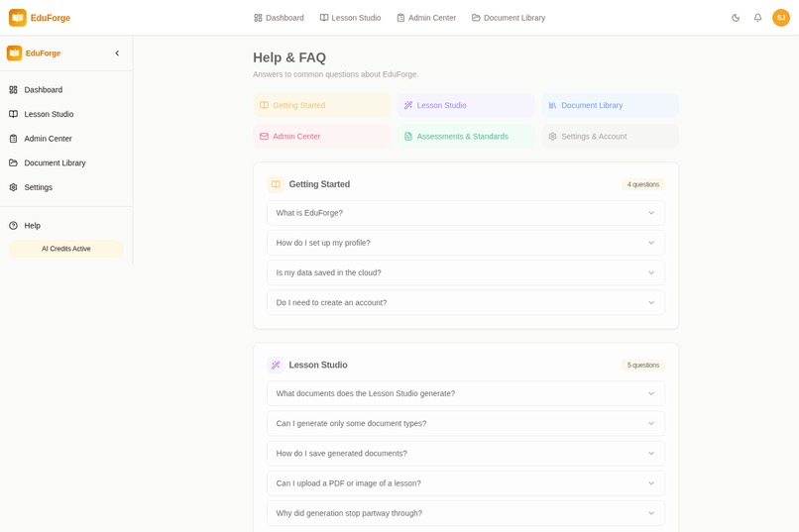
Task: Open Lesson Studio from the top navigation
Action: (351, 18)
